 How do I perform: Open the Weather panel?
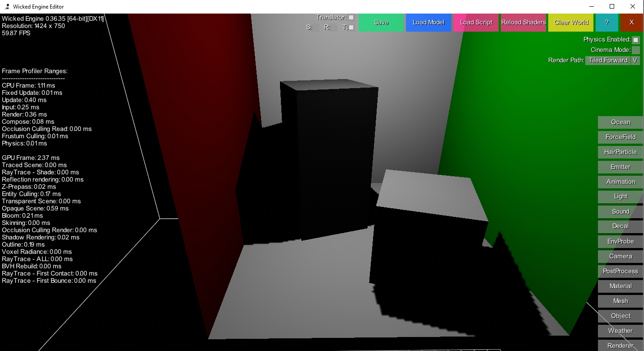click(x=621, y=331)
